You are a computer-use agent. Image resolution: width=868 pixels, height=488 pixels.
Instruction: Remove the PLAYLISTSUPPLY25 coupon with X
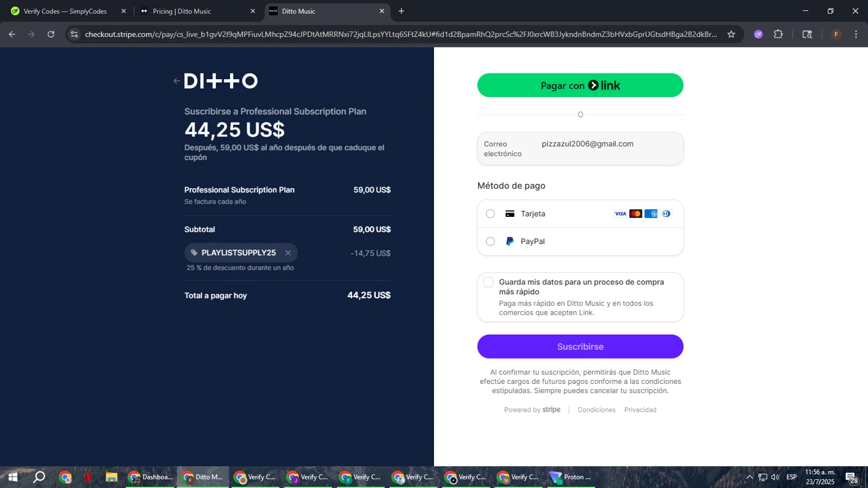tap(288, 253)
